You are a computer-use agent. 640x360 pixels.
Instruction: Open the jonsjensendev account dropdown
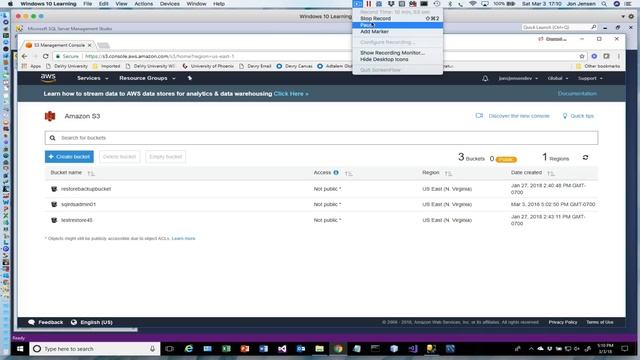coord(518,78)
